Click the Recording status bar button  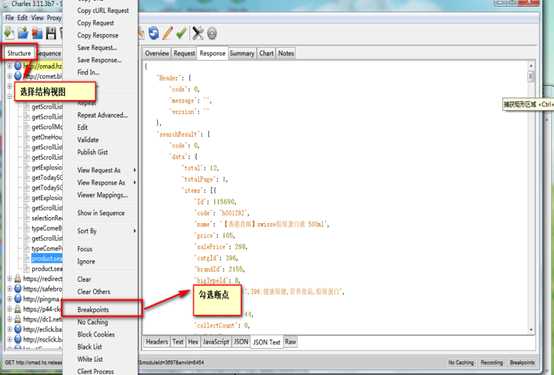491,363
